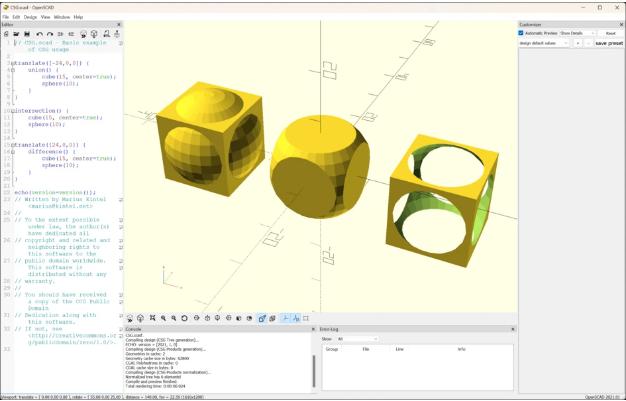
Task: Open the Show Details dropdown in Customizer
Action: (577, 33)
